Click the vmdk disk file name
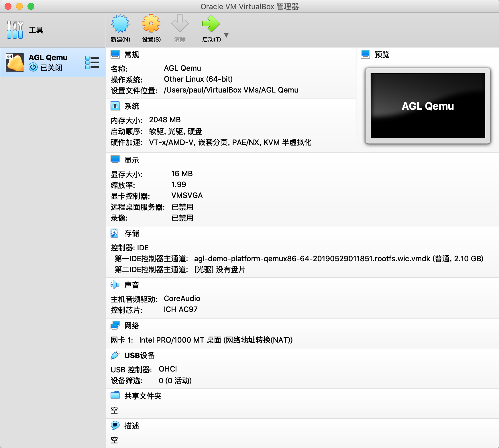Image resolution: width=499 pixels, height=448 pixels. click(x=312, y=259)
